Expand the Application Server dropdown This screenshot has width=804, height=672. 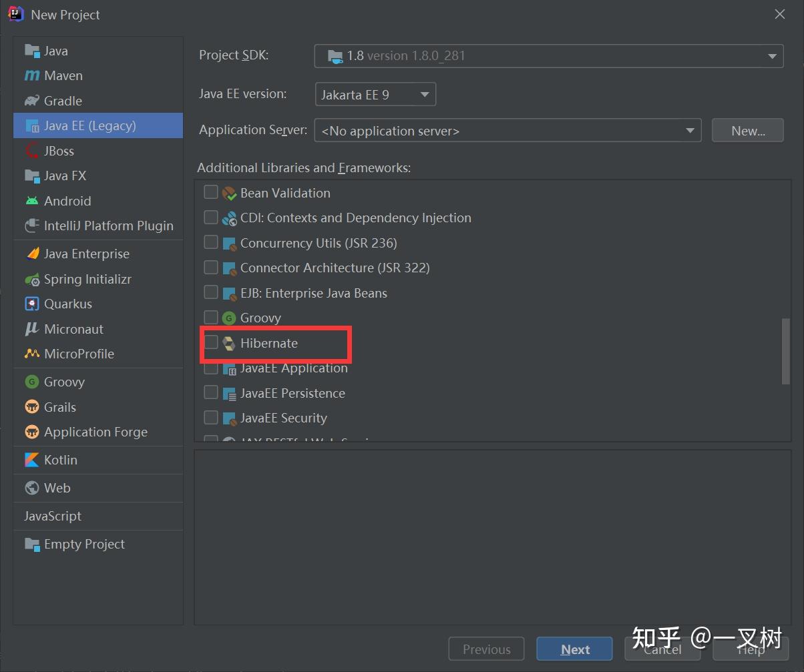click(x=690, y=130)
